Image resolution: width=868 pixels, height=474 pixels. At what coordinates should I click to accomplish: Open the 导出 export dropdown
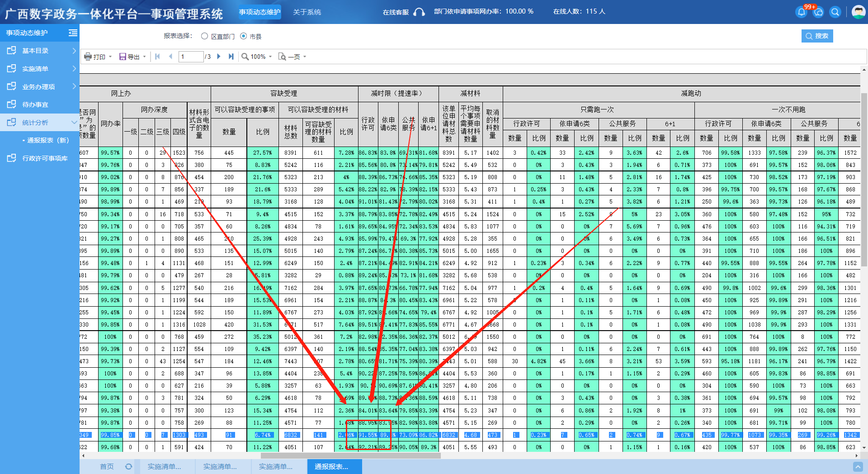tap(132, 57)
